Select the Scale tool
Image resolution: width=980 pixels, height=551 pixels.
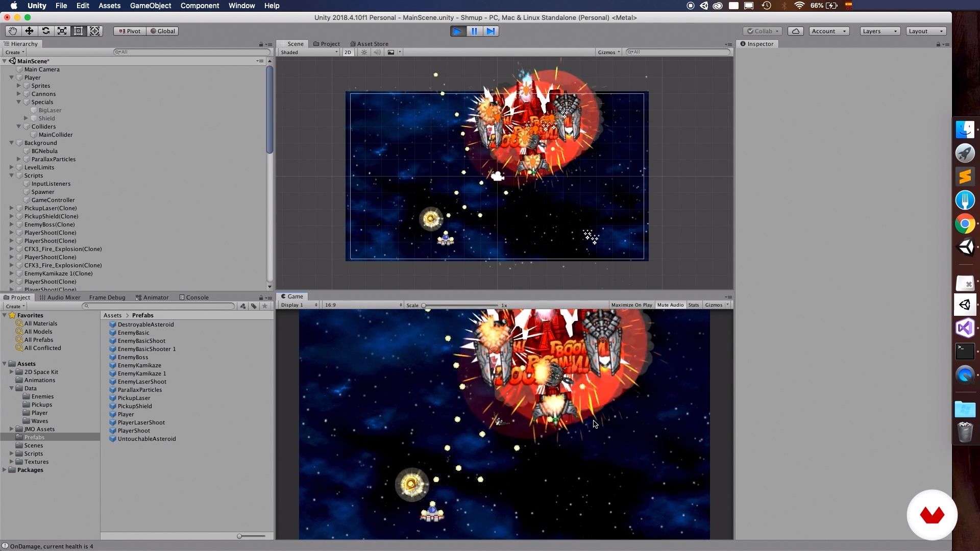[x=62, y=31]
